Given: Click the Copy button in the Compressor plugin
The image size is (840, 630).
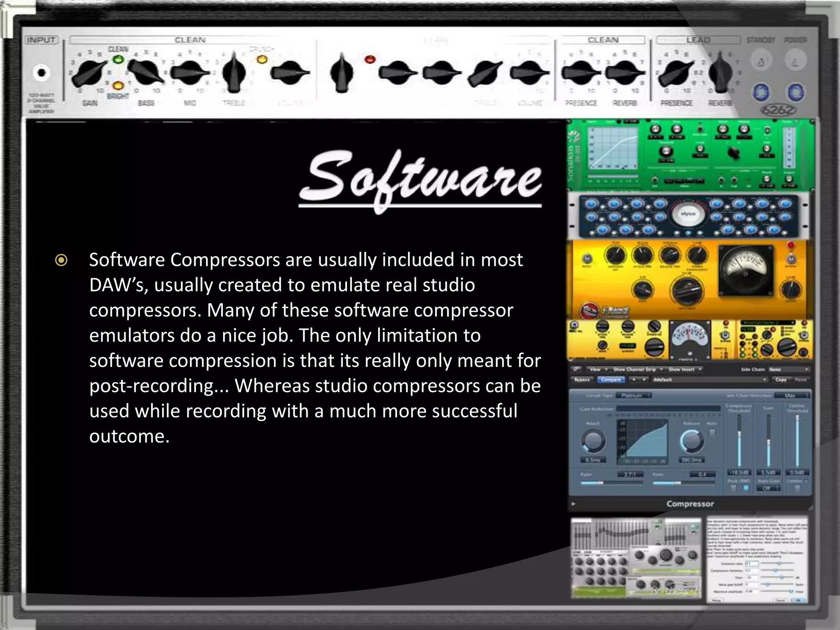Looking at the screenshot, I should click(781, 379).
